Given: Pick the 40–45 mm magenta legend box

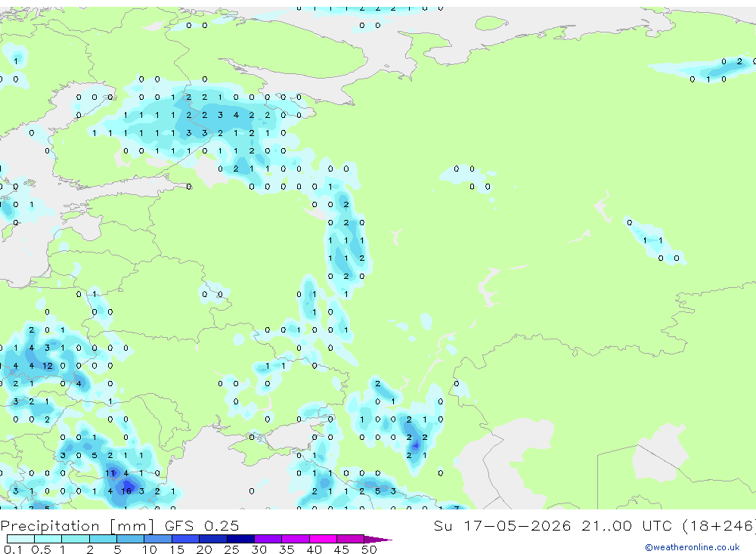Looking at the screenshot, I should click(x=323, y=539).
